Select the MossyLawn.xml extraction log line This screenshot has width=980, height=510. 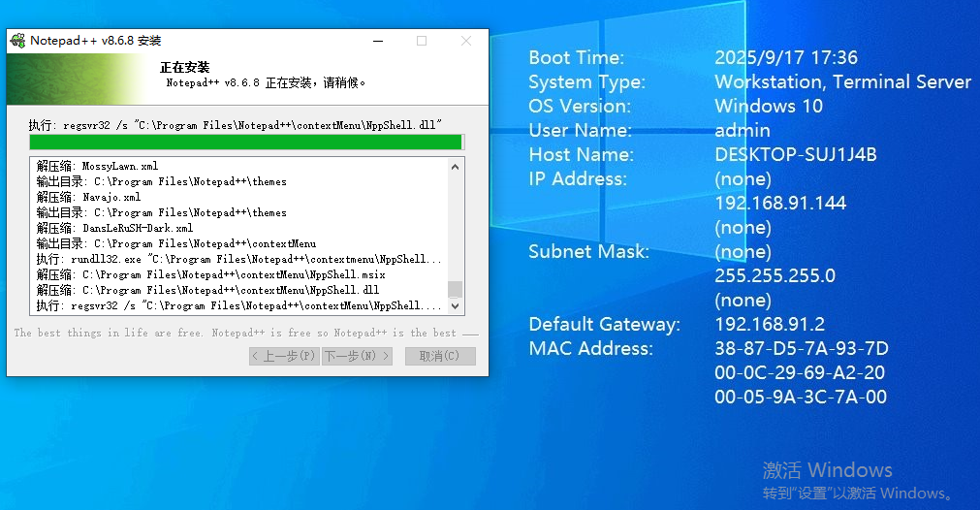pos(97,166)
